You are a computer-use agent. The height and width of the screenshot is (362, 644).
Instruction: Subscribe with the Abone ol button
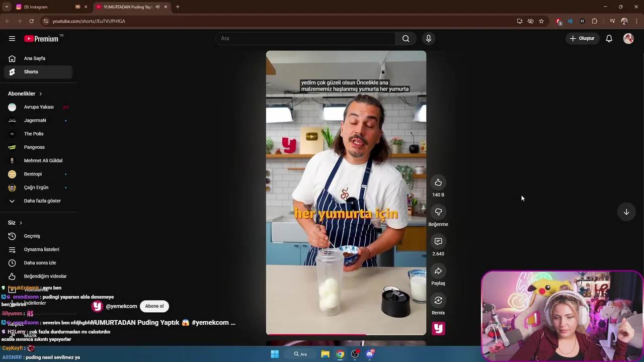click(154, 306)
